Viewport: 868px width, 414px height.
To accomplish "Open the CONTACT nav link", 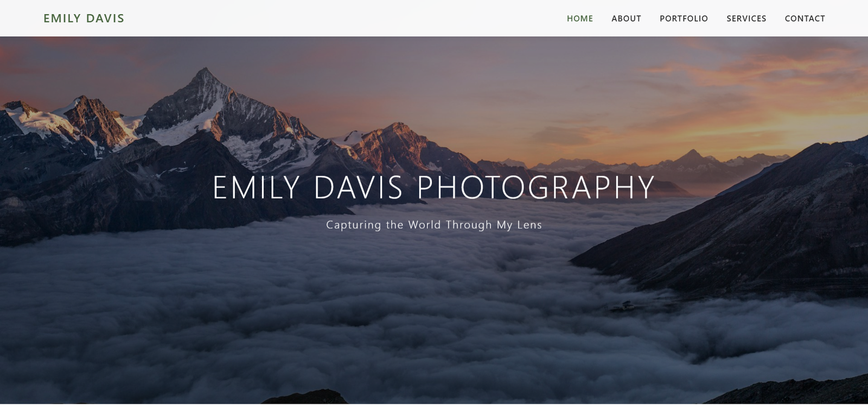I will click(x=805, y=18).
